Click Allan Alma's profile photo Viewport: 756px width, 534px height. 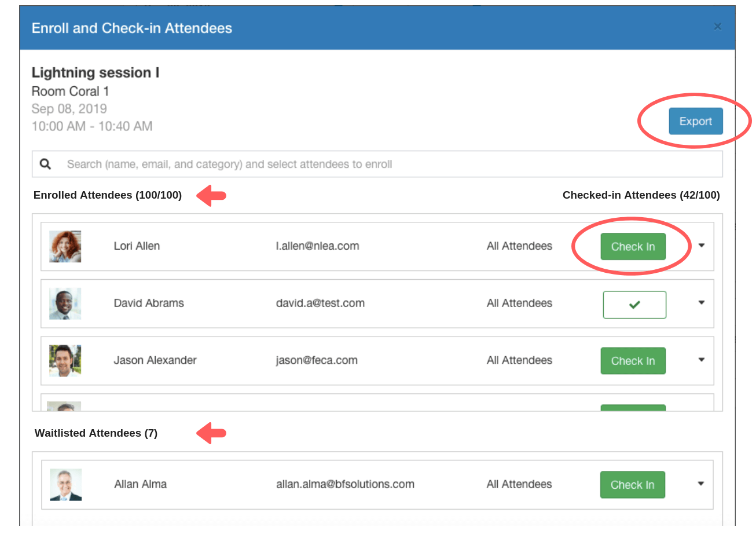coord(65,484)
